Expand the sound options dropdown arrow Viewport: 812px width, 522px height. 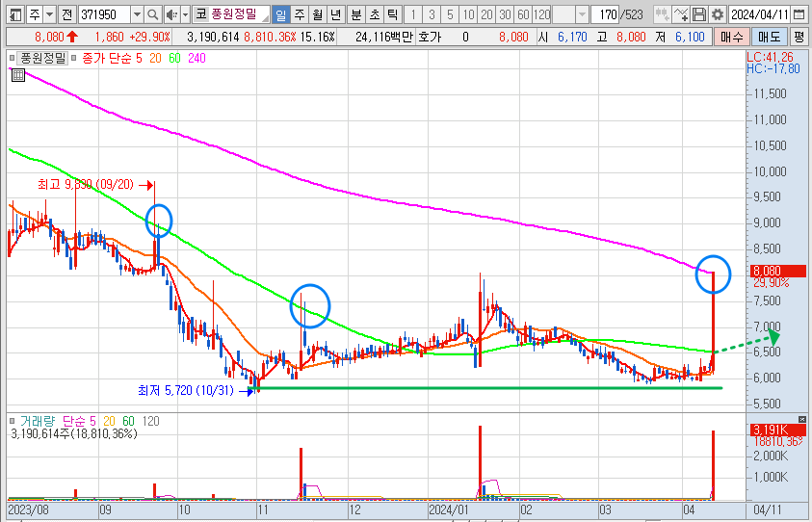[185, 14]
